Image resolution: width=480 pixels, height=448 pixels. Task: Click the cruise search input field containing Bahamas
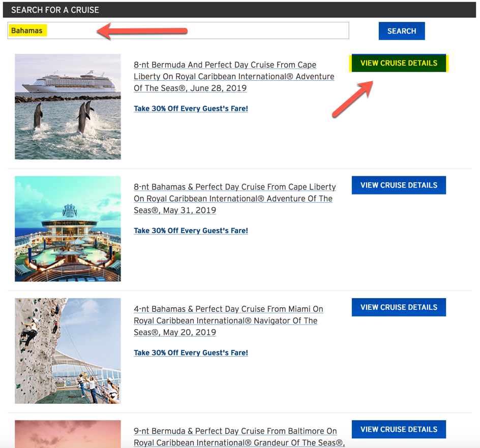(x=178, y=30)
